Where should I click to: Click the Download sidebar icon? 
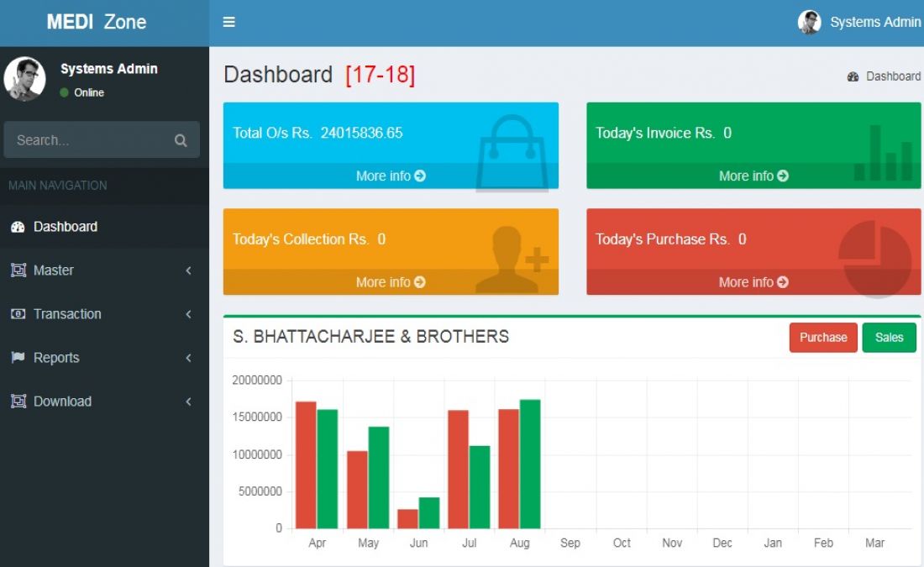click(18, 401)
